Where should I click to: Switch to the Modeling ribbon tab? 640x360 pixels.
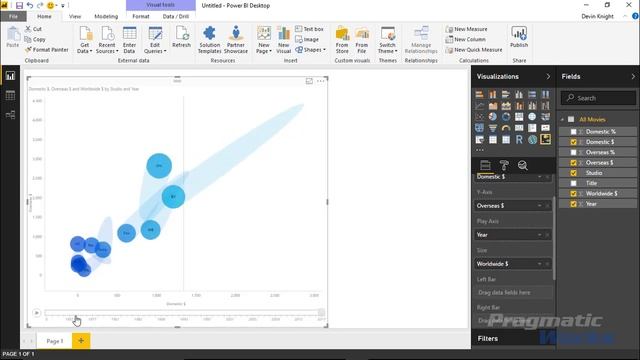[x=106, y=16]
